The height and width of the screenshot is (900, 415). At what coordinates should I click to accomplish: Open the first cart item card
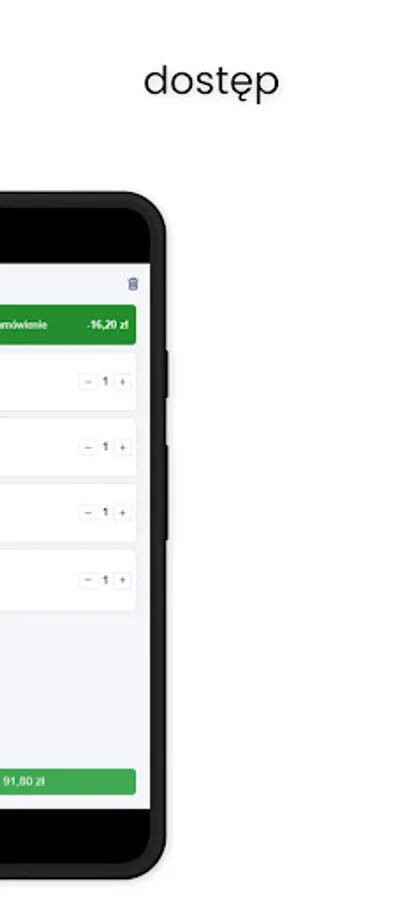click(68, 382)
